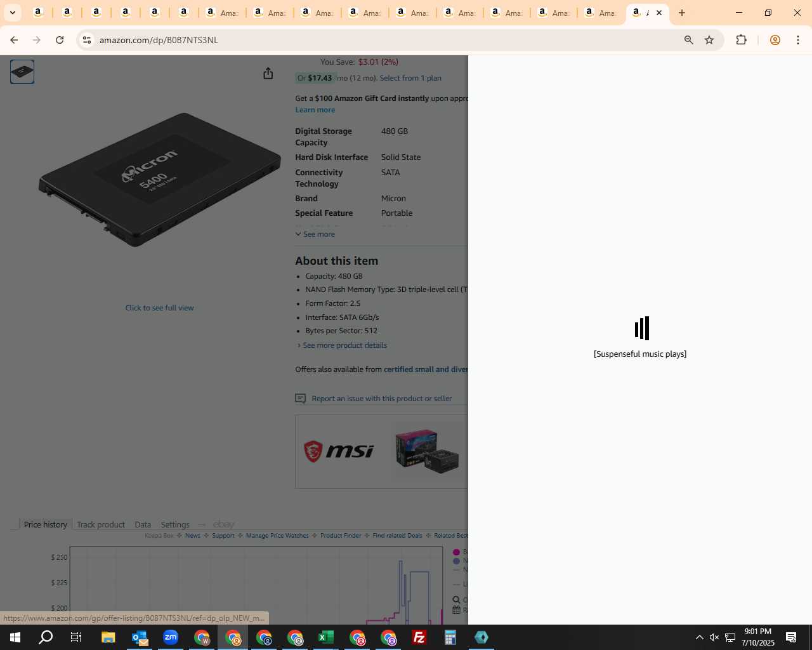The width and height of the screenshot is (812, 650).
Task: Open Task View on taskbar
Action: point(76,637)
